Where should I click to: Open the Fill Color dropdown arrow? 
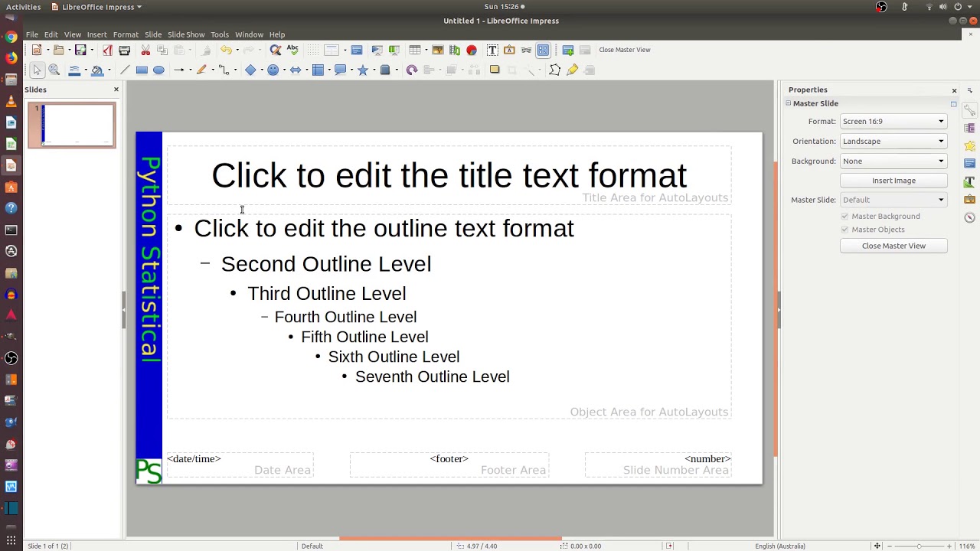pos(108,70)
